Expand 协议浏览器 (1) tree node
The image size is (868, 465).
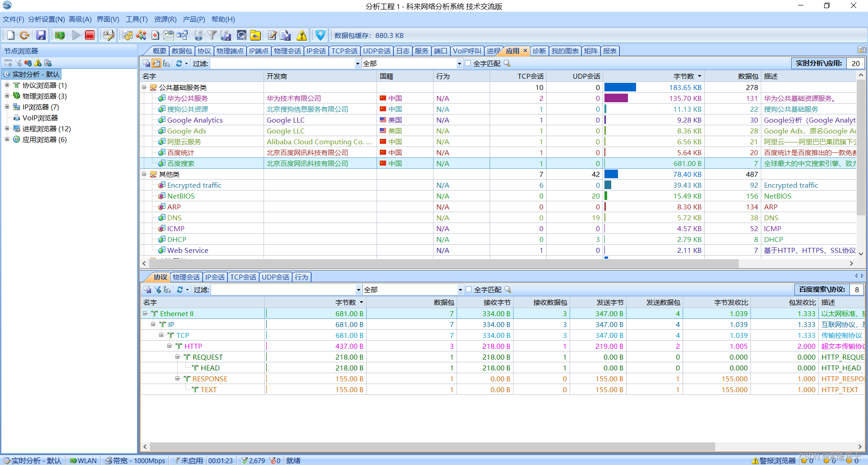pos(7,85)
